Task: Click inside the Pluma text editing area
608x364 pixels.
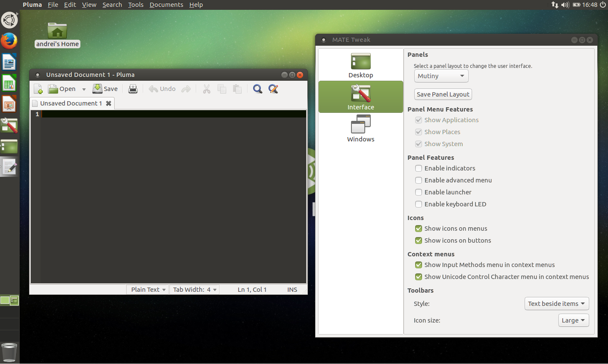Action: [x=174, y=197]
